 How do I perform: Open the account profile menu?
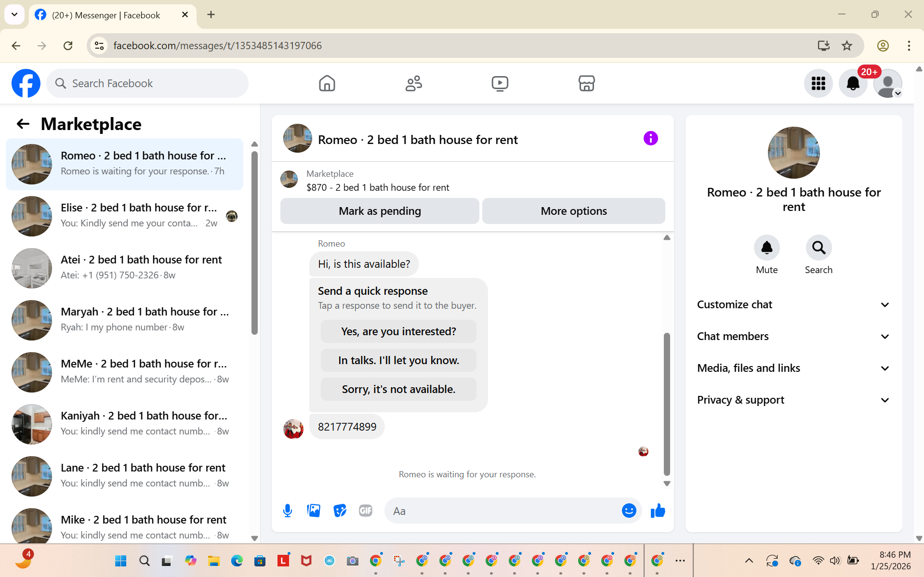pyautogui.click(x=887, y=83)
